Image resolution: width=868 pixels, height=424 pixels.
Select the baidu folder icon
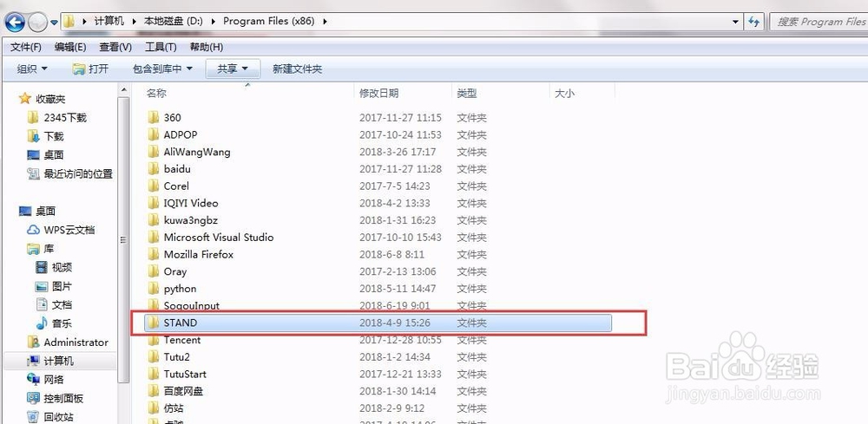[154, 168]
